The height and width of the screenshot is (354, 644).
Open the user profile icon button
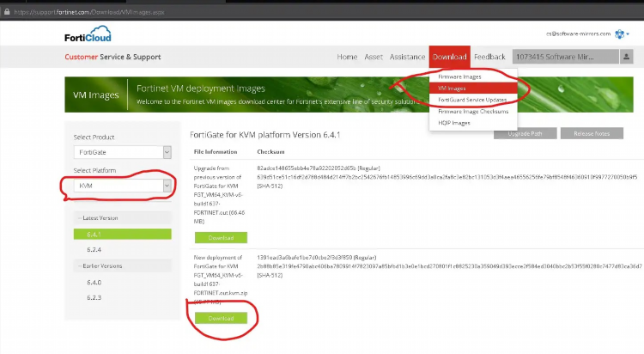626,57
